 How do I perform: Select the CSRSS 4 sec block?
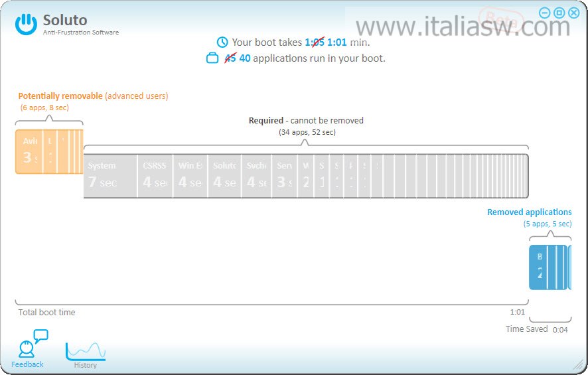click(x=155, y=176)
